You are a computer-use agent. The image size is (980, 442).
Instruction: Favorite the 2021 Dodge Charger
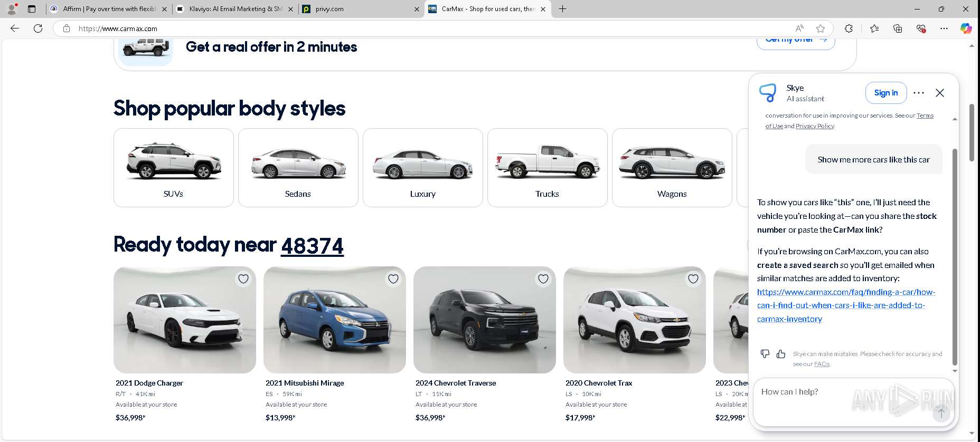pos(243,279)
